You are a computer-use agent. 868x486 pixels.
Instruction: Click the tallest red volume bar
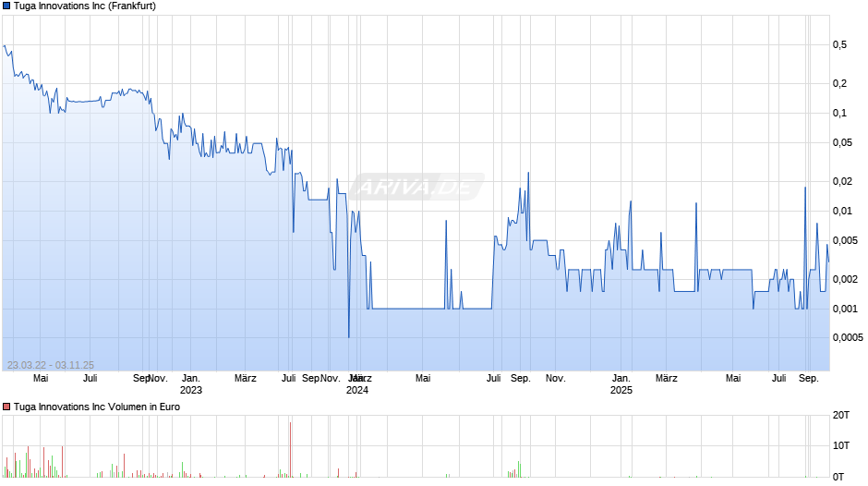(x=290, y=449)
